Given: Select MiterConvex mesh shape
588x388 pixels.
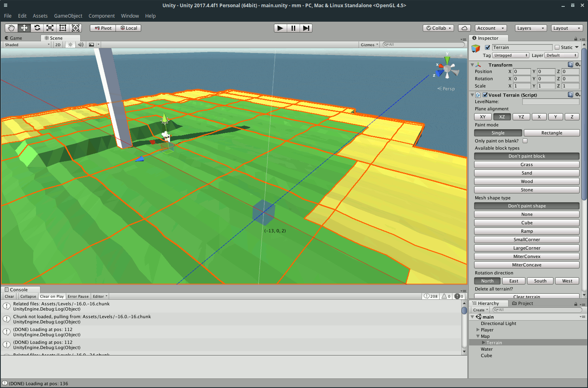Looking at the screenshot, I should point(527,256).
